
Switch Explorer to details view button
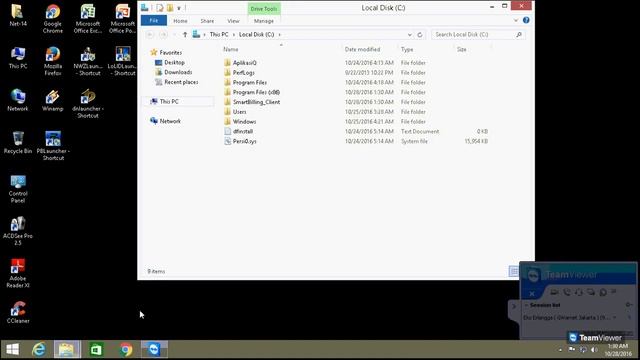[514, 271]
